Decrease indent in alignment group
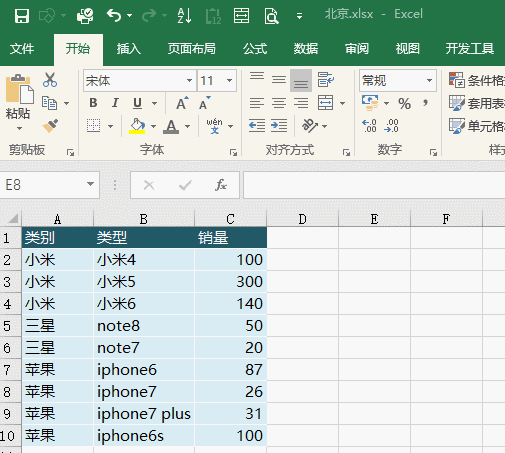Viewport: 505px width, 453px height. 257,126
